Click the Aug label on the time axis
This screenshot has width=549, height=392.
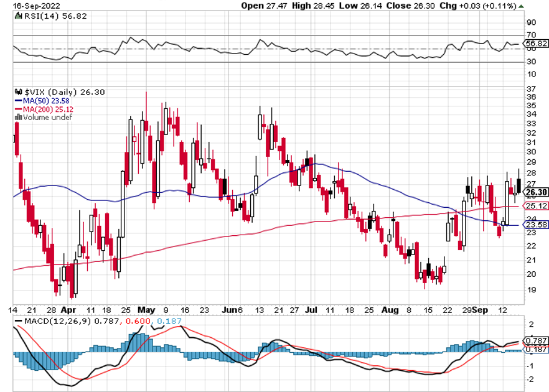click(x=389, y=309)
